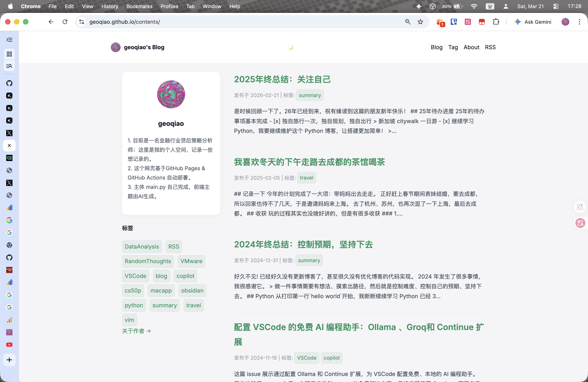Click the large geoqiao profile avatar
The width and height of the screenshot is (588, 382).
171,94
